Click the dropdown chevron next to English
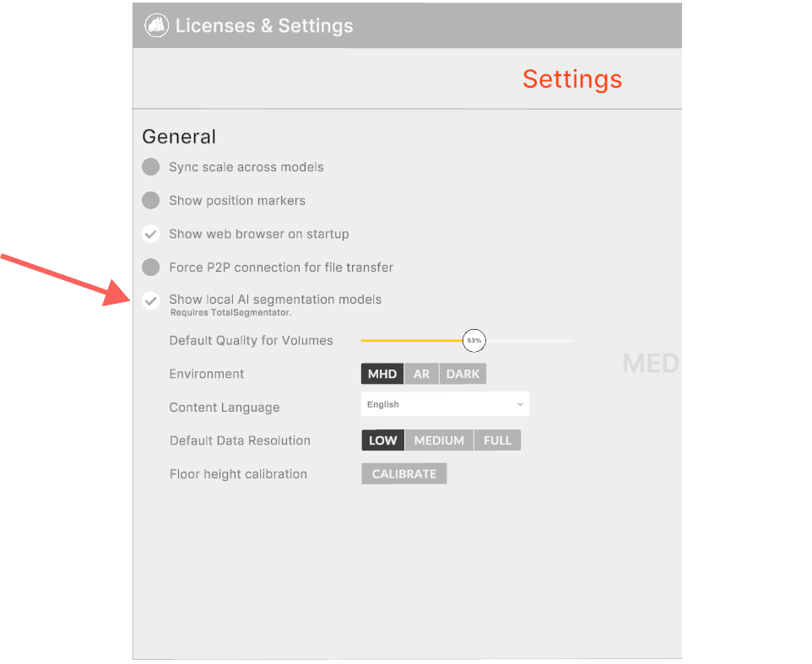Screen dimensions: 812x664 point(520,405)
